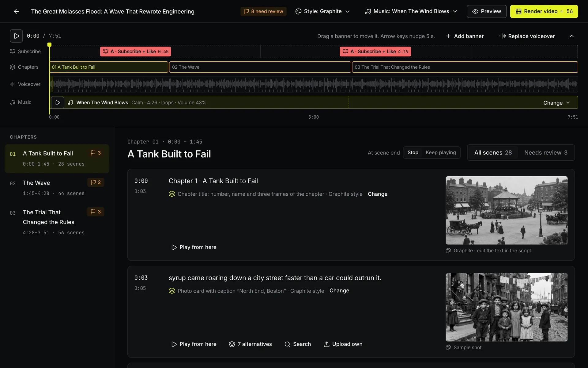Open chapter 03 The Trial That Changed the Rules
The image size is (588, 368).
pos(57,222)
